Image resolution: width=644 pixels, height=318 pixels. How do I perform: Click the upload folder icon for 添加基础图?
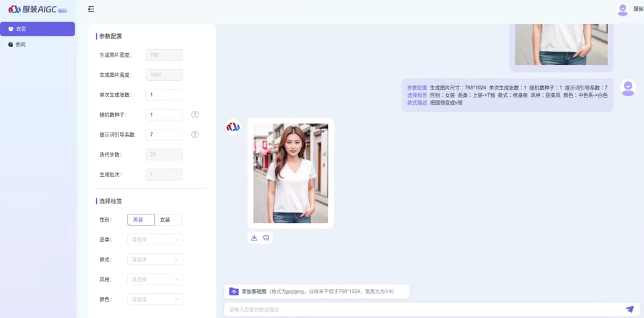tap(234, 291)
